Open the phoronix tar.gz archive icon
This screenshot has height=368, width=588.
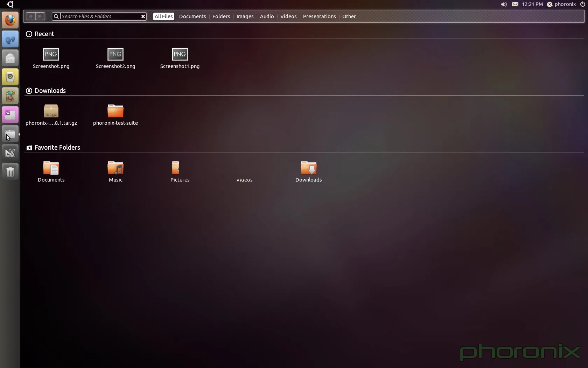tap(51, 111)
